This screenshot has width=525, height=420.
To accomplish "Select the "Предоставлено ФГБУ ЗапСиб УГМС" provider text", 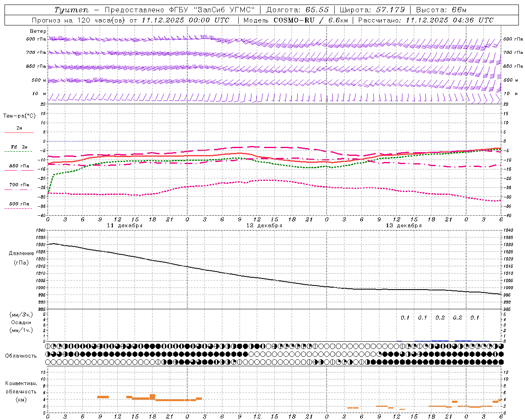I will click(x=180, y=10).
